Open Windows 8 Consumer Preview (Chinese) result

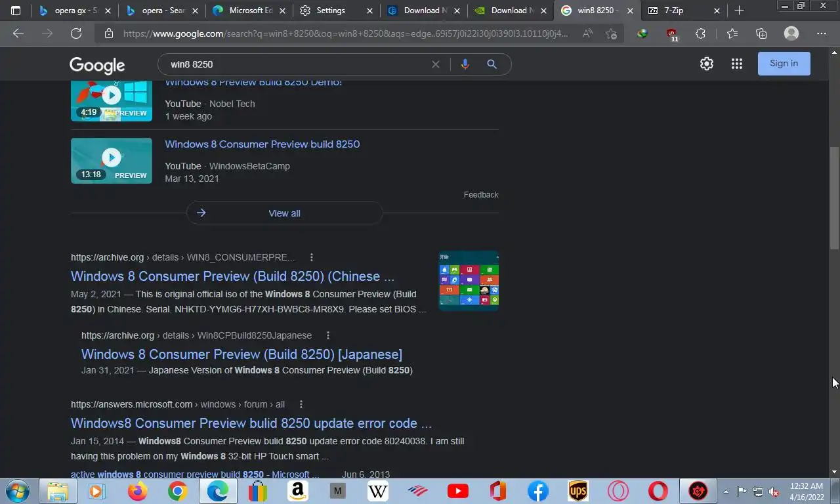tap(232, 276)
